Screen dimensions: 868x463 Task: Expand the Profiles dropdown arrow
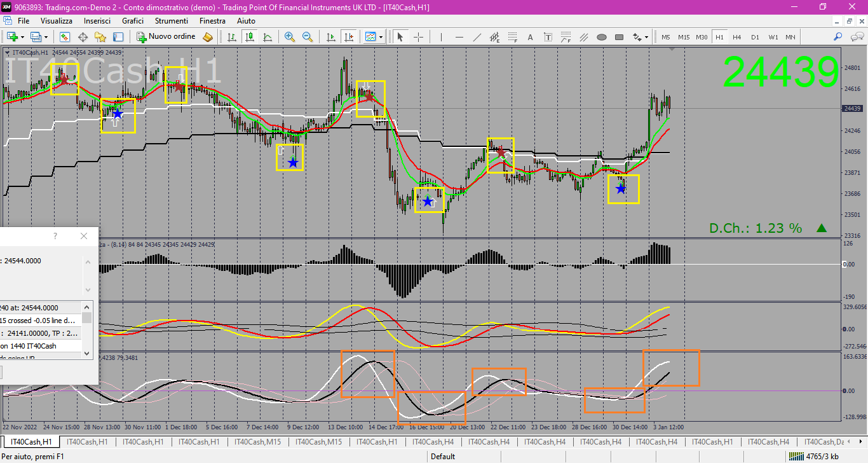[46, 37]
